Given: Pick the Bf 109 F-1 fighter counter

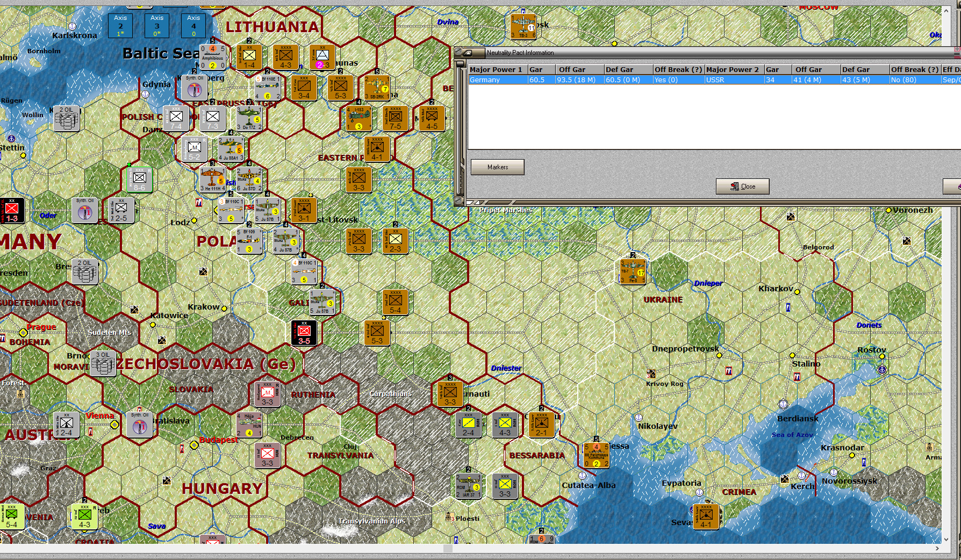Looking at the screenshot, I should click(x=249, y=241).
